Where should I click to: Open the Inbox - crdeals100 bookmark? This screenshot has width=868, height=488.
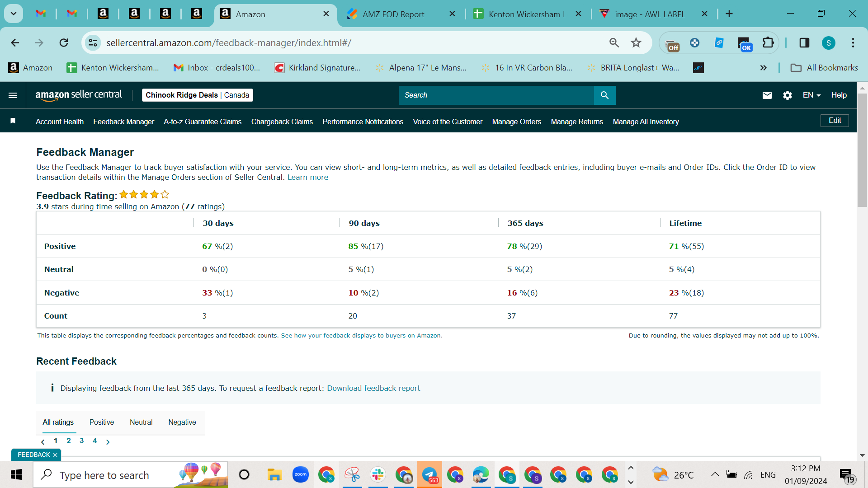pyautogui.click(x=217, y=68)
